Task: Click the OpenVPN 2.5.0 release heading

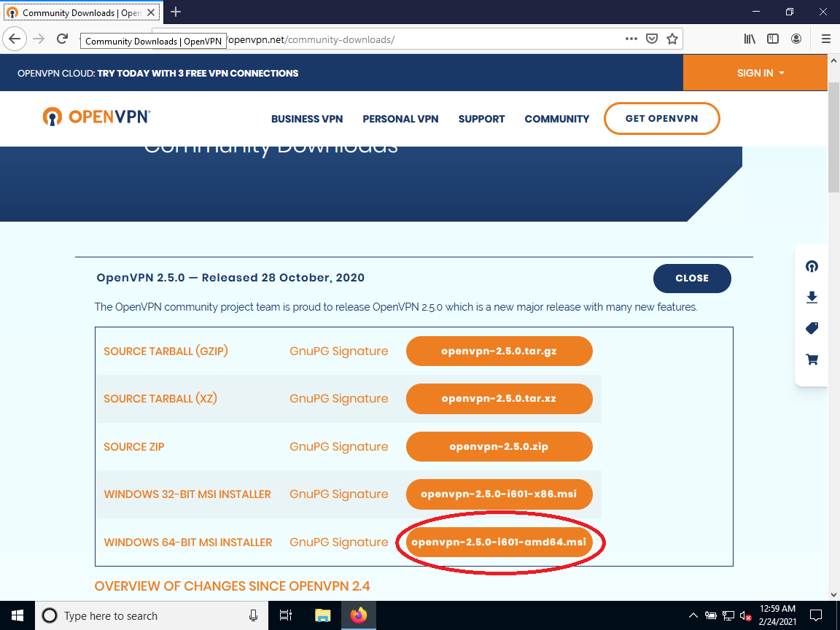Action: pos(230,278)
